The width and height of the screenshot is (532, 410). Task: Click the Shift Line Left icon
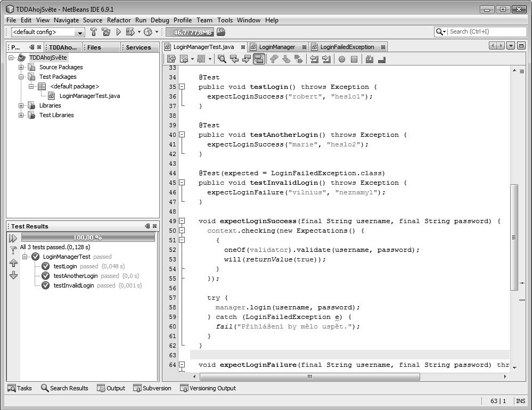click(314, 59)
